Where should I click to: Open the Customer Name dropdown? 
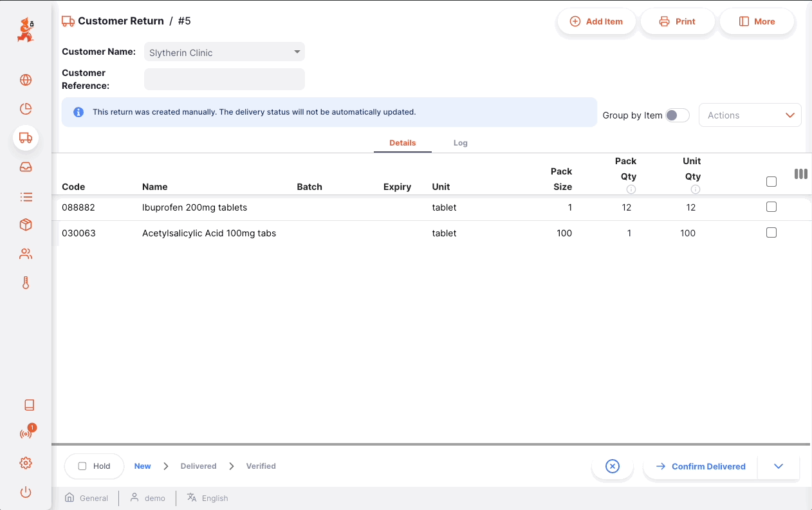pos(225,52)
